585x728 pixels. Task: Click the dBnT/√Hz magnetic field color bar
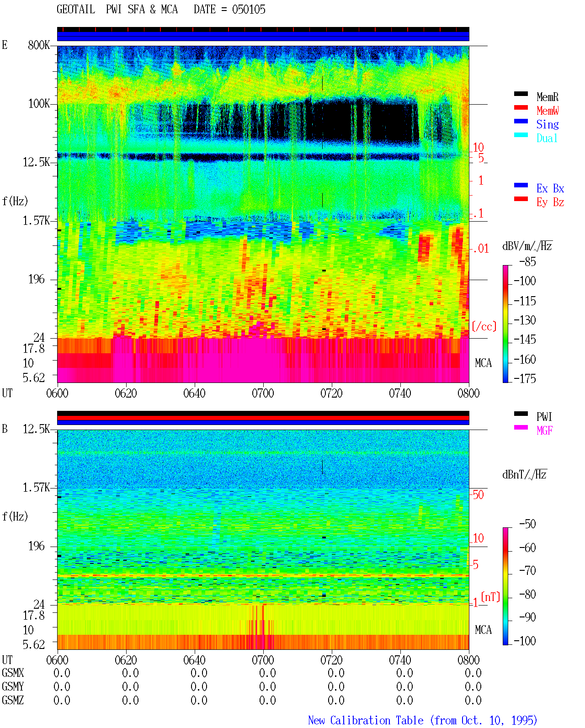[x=505, y=586]
